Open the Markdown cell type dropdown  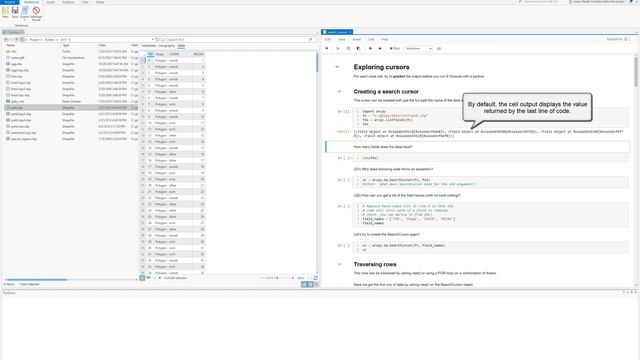coord(418,49)
